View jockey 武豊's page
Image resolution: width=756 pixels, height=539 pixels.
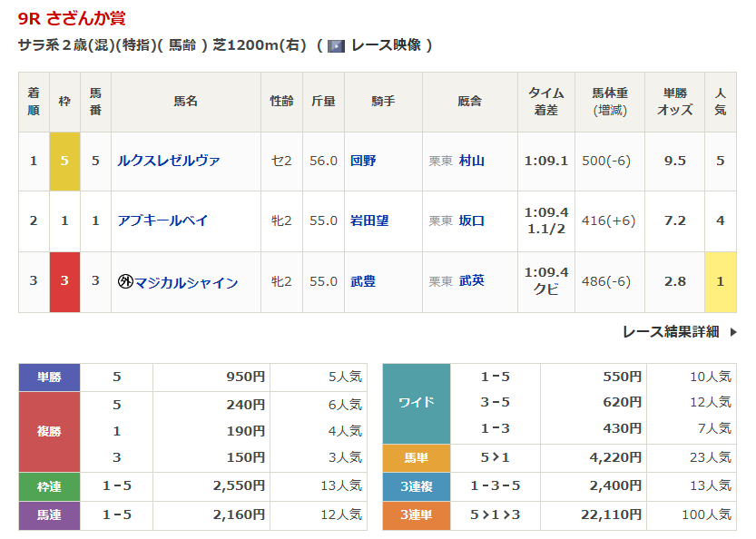pyautogui.click(x=363, y=281)
